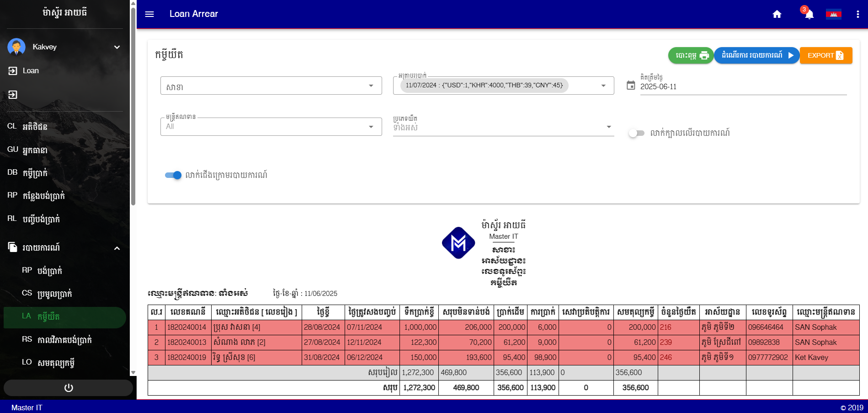Click the Master IT logo image

click(x=458, y=243)
